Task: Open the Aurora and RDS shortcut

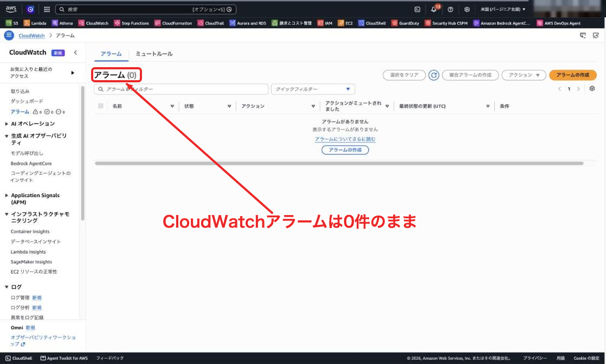Action: (248, 23)
